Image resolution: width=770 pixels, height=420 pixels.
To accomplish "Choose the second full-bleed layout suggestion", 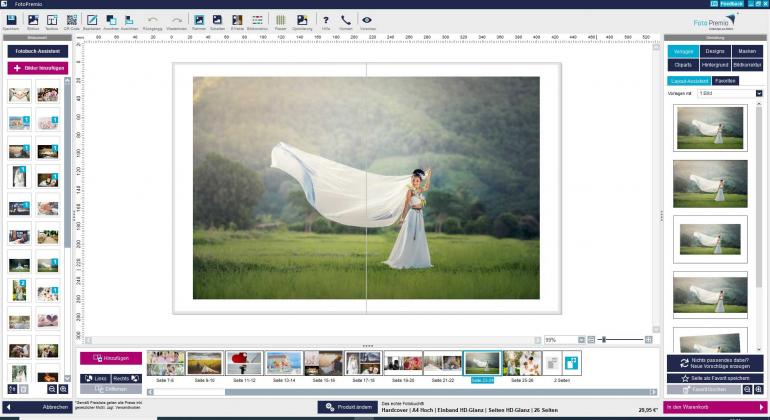I will click(710, 184).
